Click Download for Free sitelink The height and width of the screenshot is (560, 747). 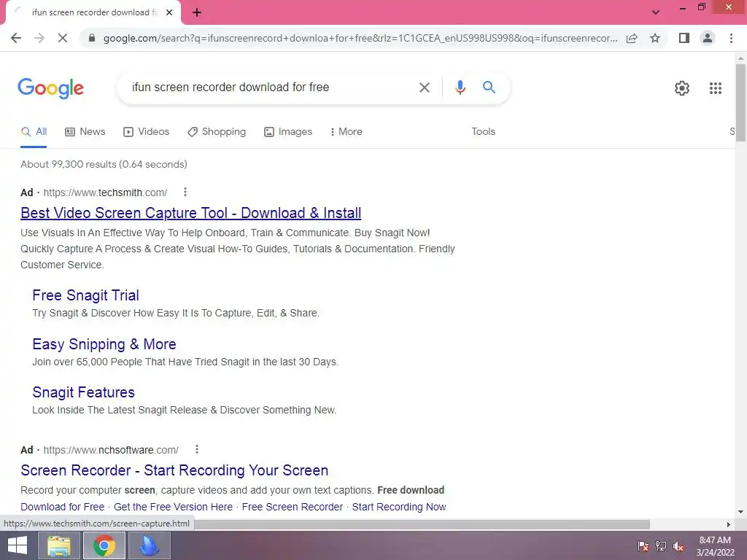point(63,507)
